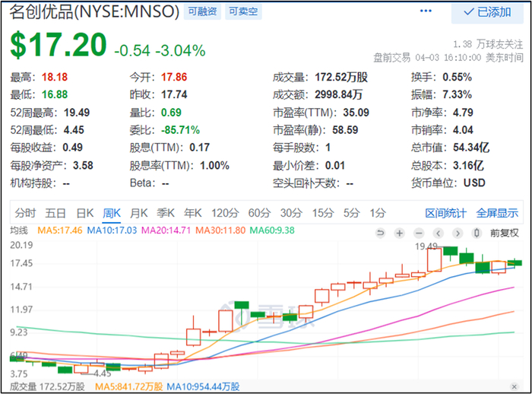The image size is (532, 394).
Task: Move chart right with right chevron icon
Action: (458, 233)
